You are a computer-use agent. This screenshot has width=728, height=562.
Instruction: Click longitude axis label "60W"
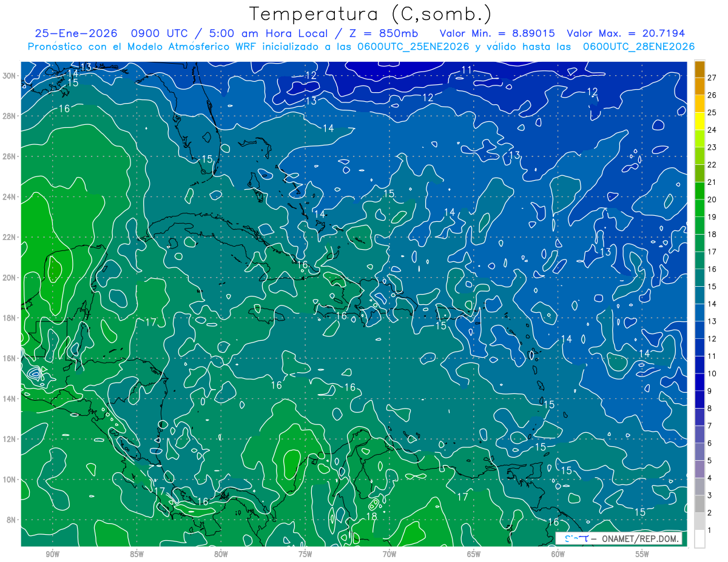[558, 555]
